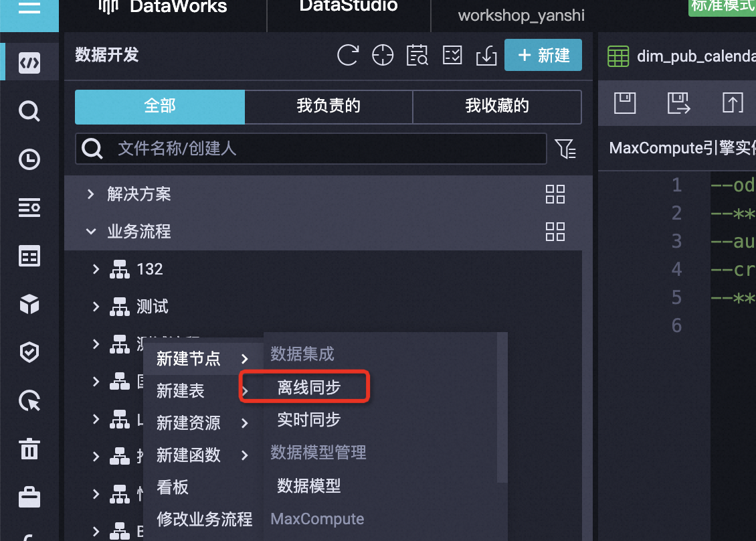The height and width of the screenshot is (541, 756).
Task: Click the green table icon of dim_pub_calendar tab
Action: coord(618,56)
